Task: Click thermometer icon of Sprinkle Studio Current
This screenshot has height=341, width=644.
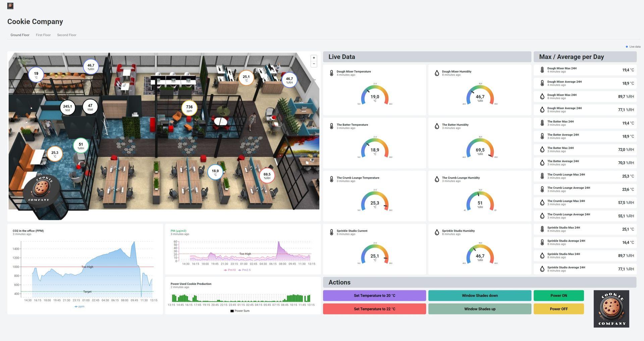Action: tap(331, 232)
